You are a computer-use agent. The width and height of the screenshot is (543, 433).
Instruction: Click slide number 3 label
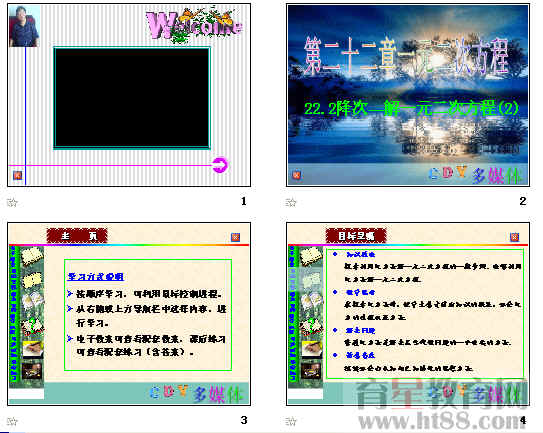244,420
